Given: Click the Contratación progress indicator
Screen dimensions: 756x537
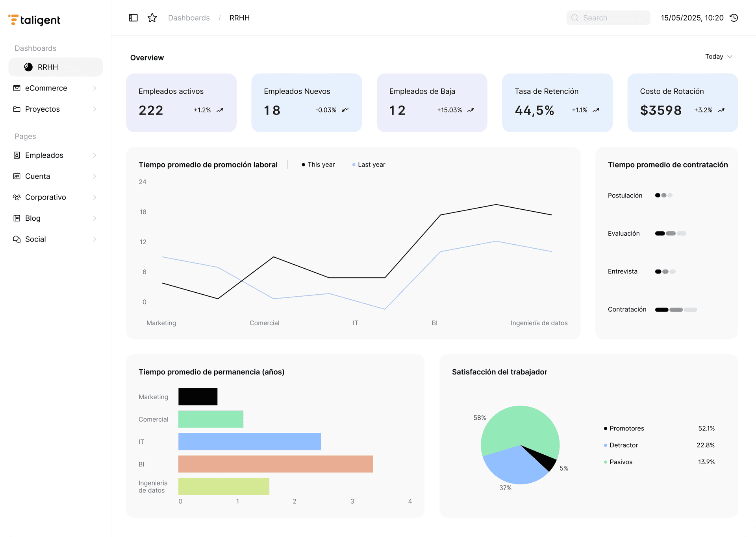Looking at the screenshot, I should click(676, 310).
